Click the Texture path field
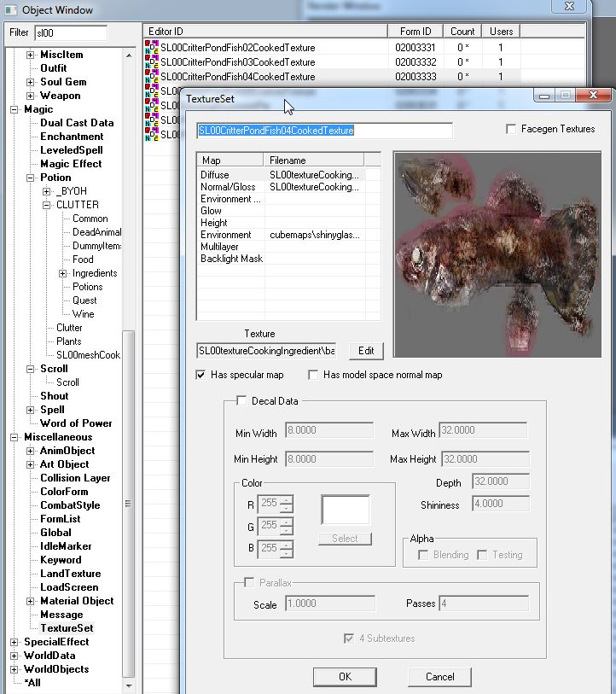616x694 pixels. (266, 351)
